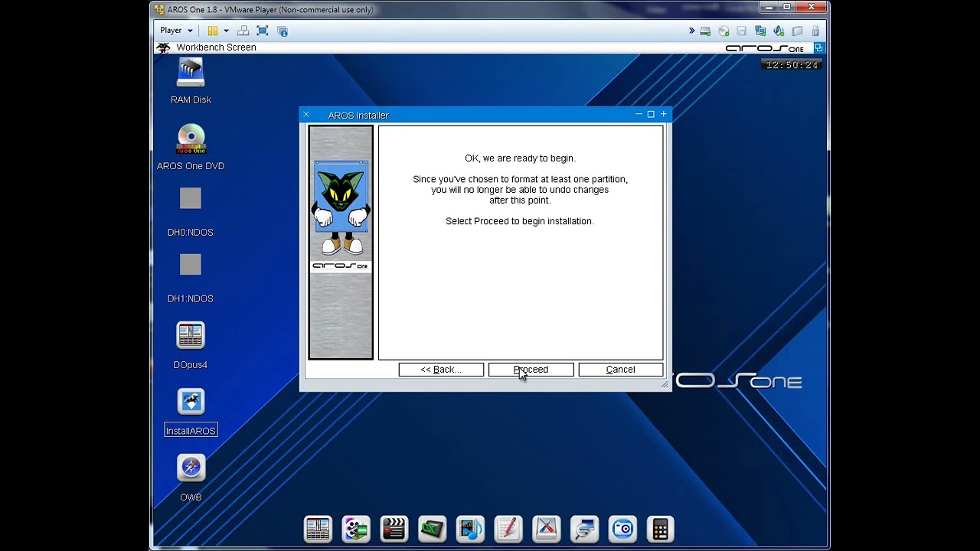Click the Proceed button to begin installation

point(531,370)
